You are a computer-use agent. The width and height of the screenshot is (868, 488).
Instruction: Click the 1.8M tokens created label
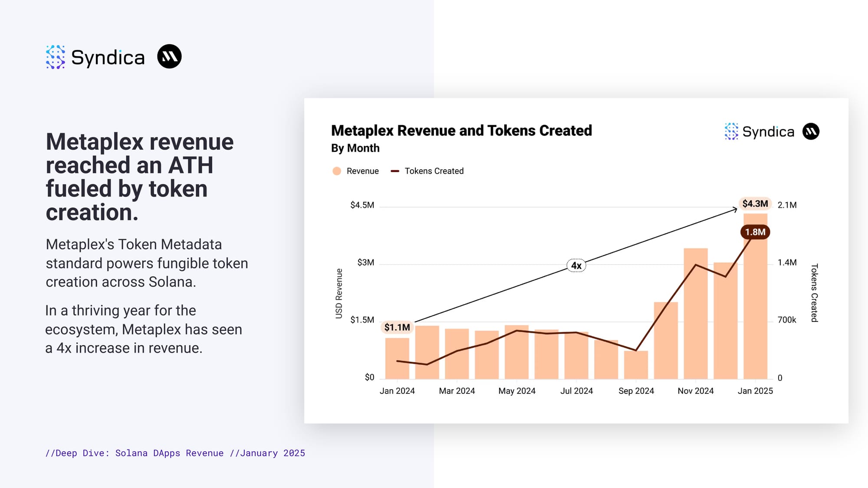[x=755, y=232]
